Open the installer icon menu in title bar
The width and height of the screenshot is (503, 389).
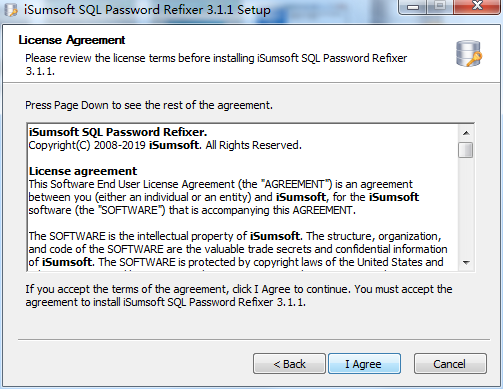tap(10, 10)
